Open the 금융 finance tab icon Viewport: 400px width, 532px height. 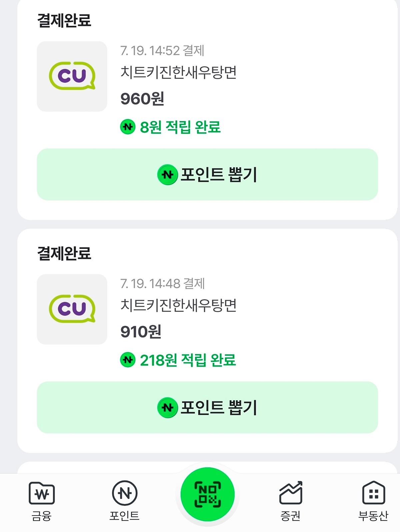42,493
